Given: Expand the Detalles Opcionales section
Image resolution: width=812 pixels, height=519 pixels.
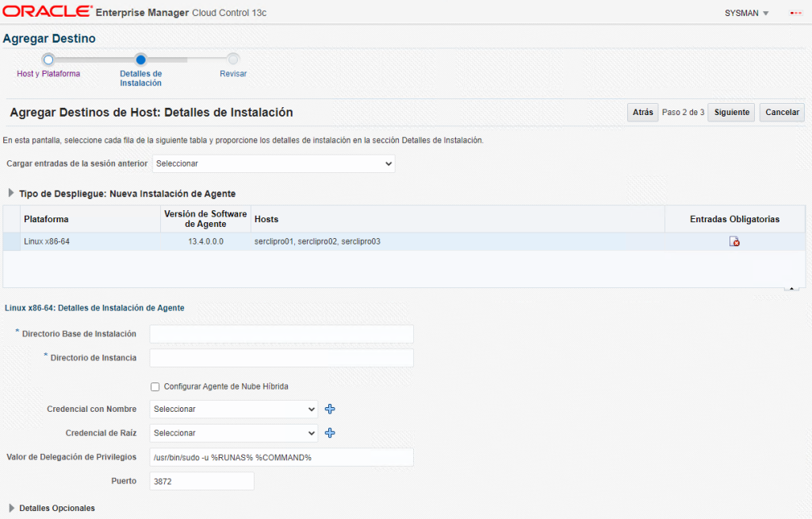Looking at the screenshot, I should [x=12, y=508].
